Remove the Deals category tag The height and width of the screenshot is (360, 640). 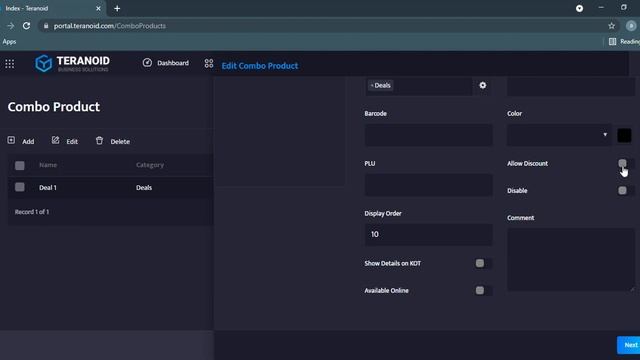click(x=372, y=85)
